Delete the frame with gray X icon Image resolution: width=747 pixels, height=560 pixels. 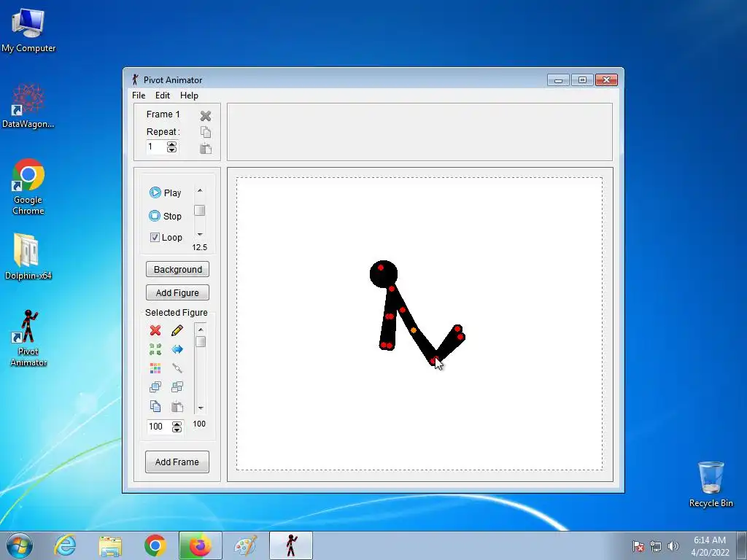coord(205,116)
